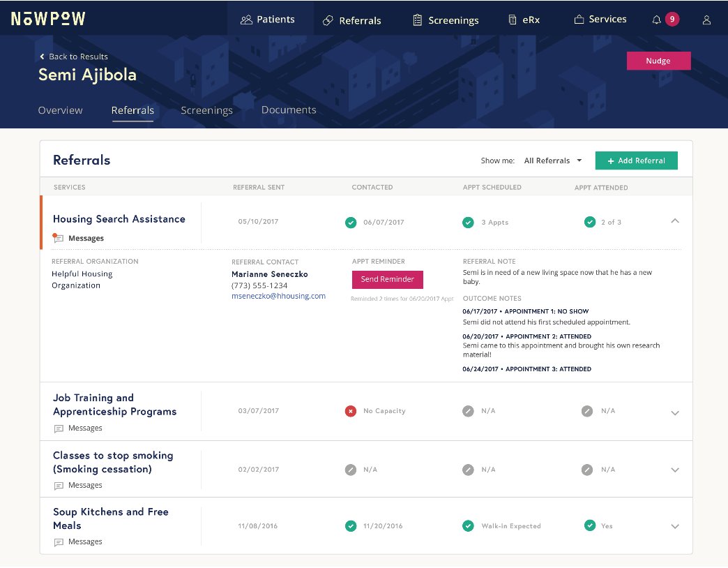
Task: Click green check beside Yes
Action: tap(590, 525)
